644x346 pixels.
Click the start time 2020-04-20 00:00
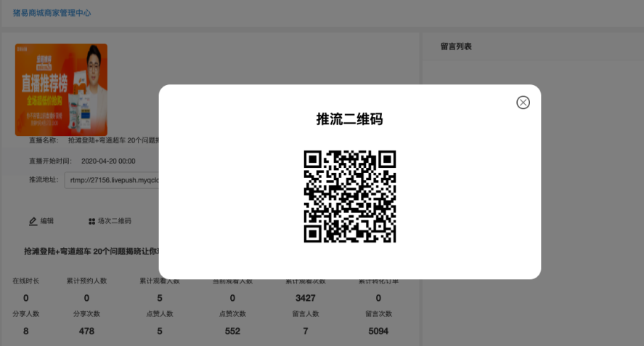[x=108, y=161]
